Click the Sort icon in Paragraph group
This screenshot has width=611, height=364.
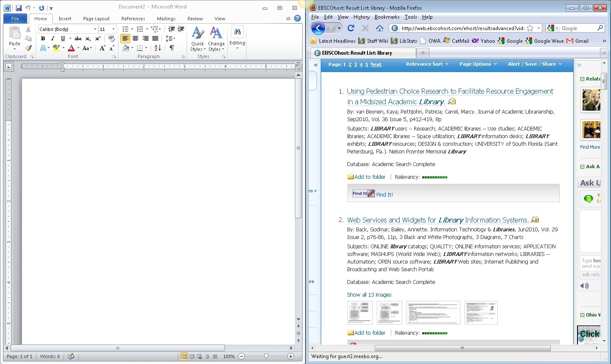(x=157, y=48)
